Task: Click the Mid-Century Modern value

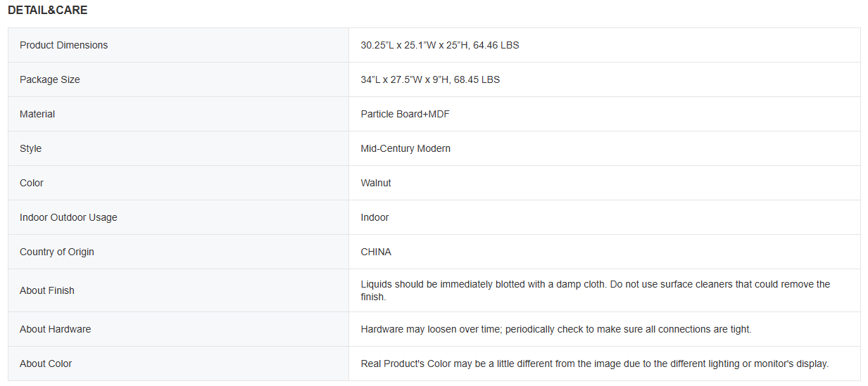Action: coord(405,148)
